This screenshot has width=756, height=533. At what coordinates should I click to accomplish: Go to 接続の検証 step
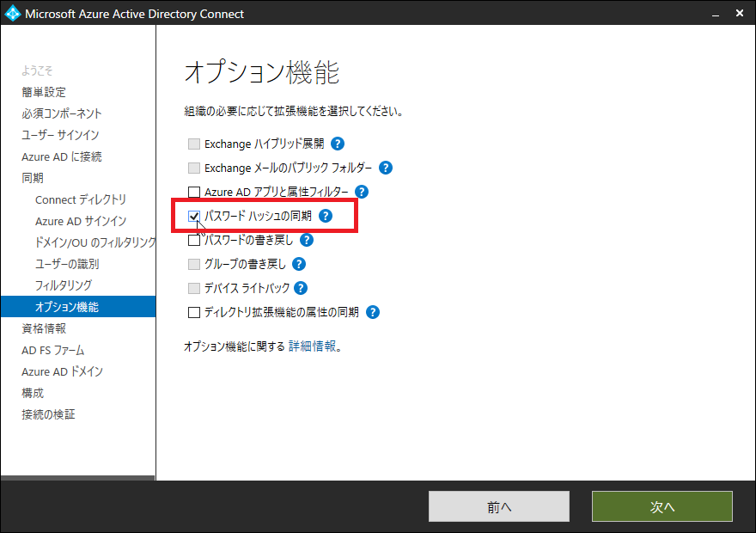click(48, 414)
